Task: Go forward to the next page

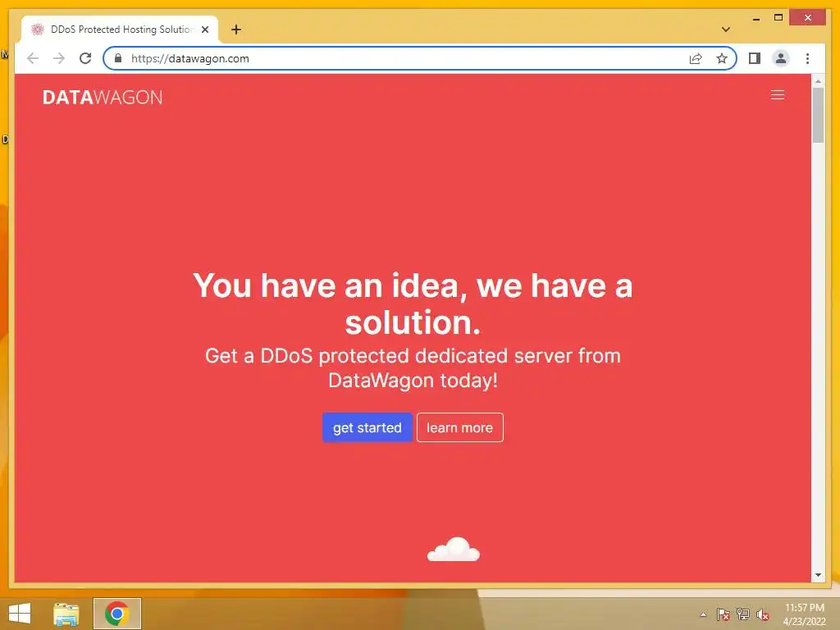Action: click(59, 58)
